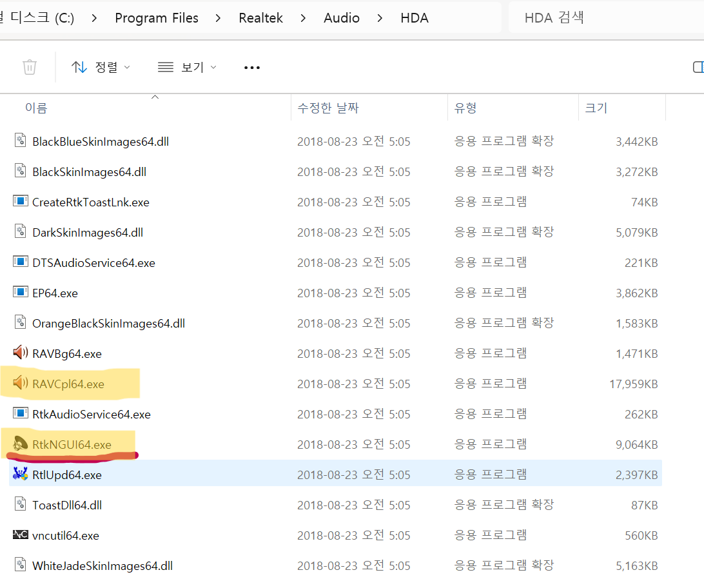Click DTSAudioService64.exe application icon

20,261
